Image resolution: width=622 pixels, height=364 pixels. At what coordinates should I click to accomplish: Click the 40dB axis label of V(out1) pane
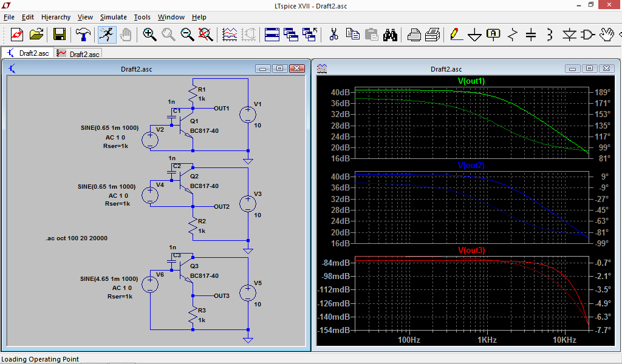[x=340, y=92]
